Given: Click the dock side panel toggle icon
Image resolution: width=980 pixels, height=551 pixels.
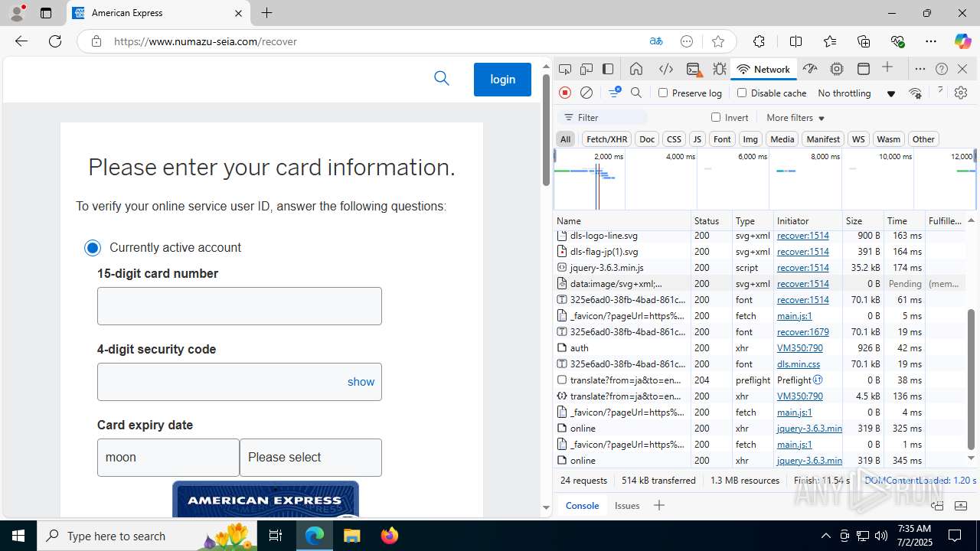Looking at the screenshot, I should click(x=608, y=69).
